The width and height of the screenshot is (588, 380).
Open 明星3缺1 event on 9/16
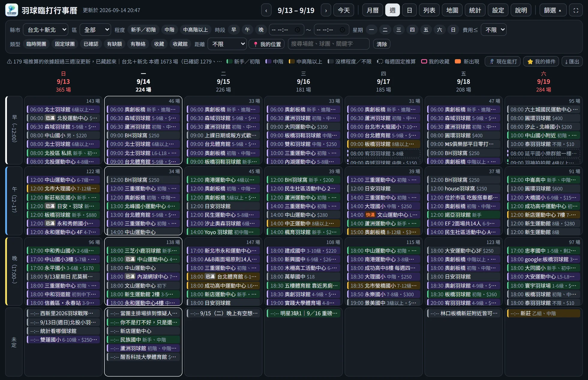coord(303,313)
